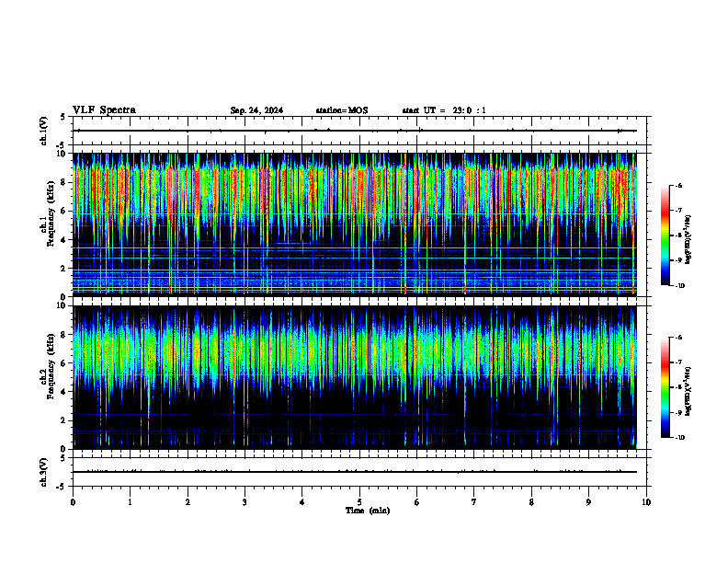Viewport: 728px width, 563px height.
Task: Click the "-6" label on ch.1 color bar
Action: pyautogui.click(x=679, y=186)
